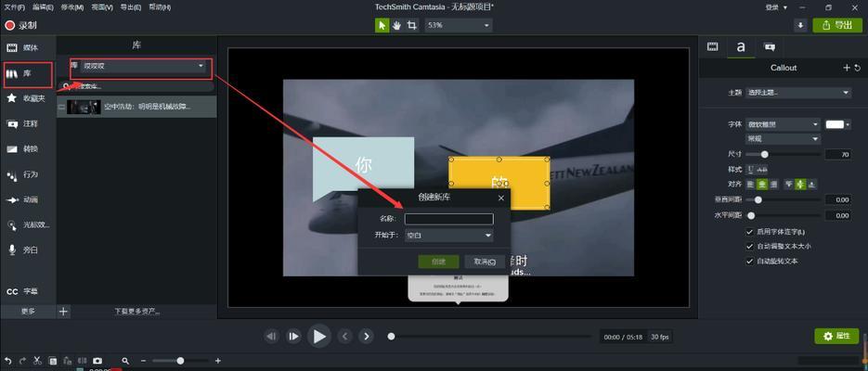Align text left horizontally
Image resolution: width=868 pixels, height=371 pixels.
751,185
